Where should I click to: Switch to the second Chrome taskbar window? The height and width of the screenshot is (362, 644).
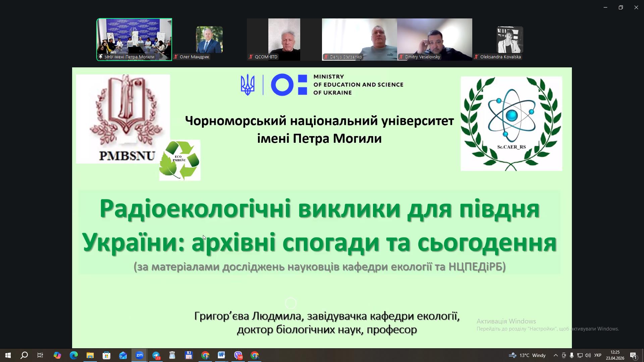255,355
